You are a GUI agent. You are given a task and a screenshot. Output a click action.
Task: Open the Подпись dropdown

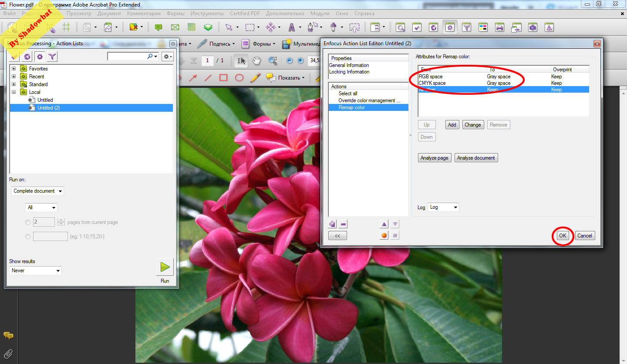tap(216, 43)
